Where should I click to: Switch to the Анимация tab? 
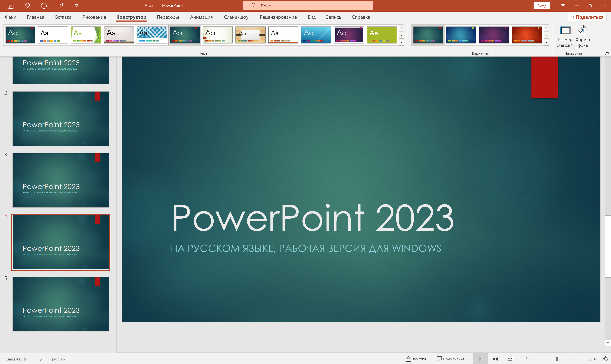pos(201,17)
